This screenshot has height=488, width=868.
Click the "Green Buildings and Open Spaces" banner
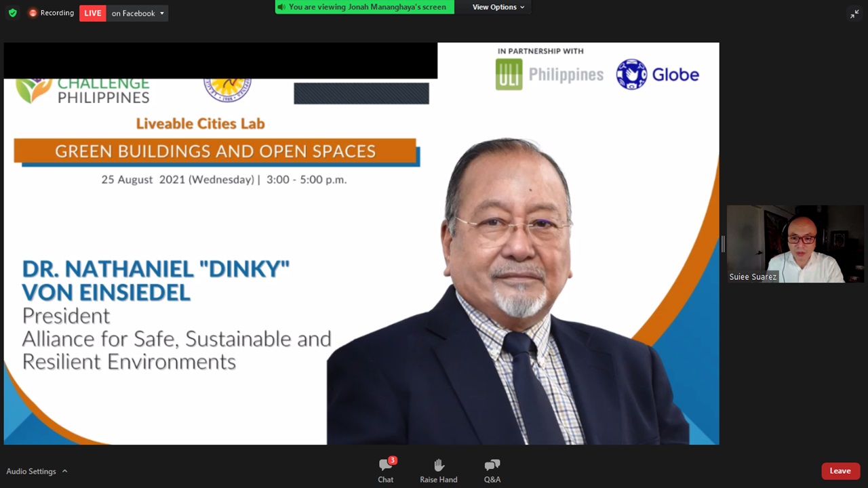click(215, 151)
